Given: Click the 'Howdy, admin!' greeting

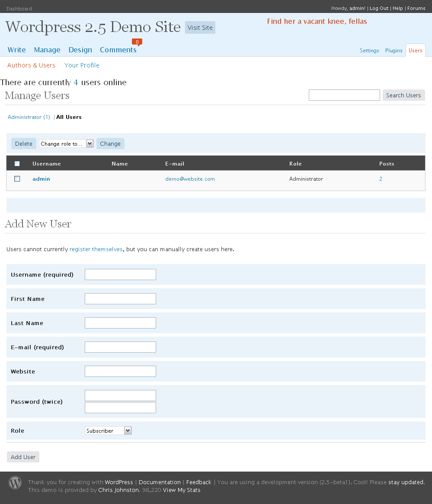Looking at the screenshot, I should coord(349,8).
